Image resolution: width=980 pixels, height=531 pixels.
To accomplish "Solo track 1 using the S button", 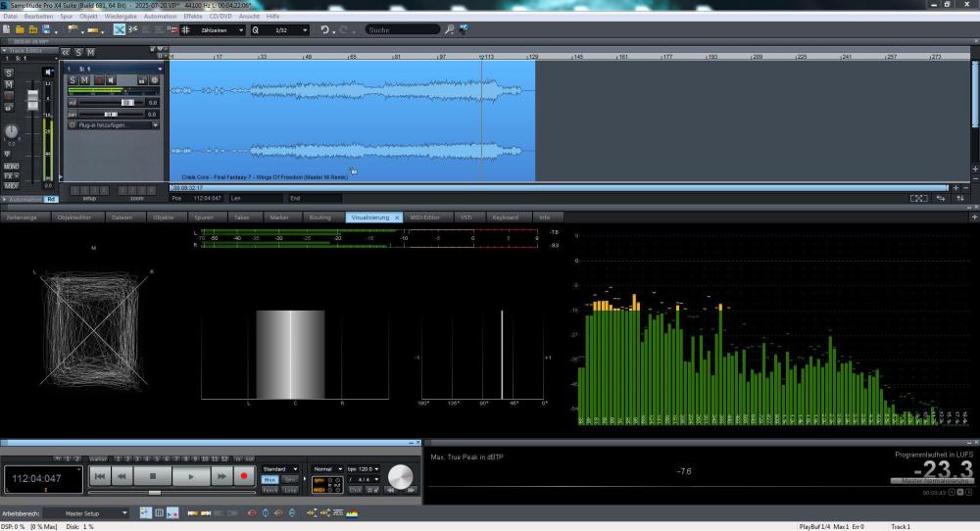I will pos(73,80).
